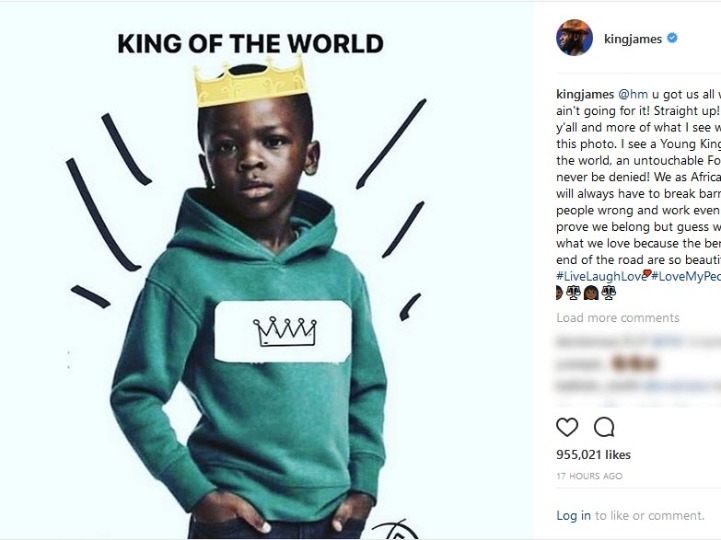Click the 17 HOURS AGO timestamp
The height and width of the screenshot is (540, 721).
pyautogui.click(x=589, y=476)
